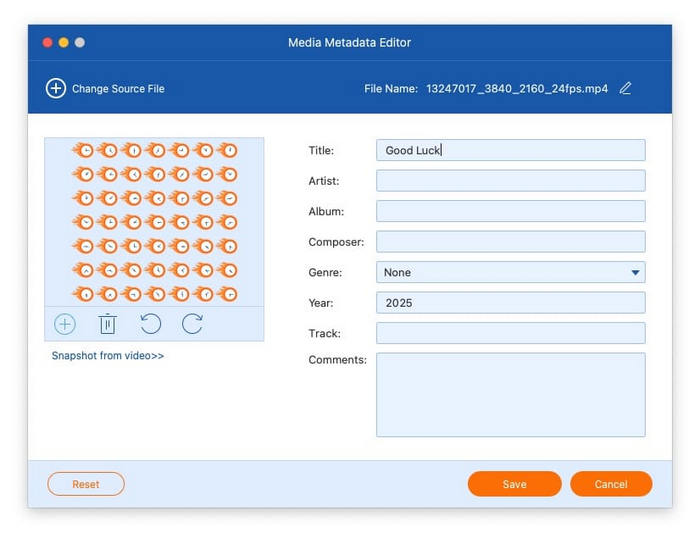Click the Reset button
700x539 pixels.
(x=86, y=484)
